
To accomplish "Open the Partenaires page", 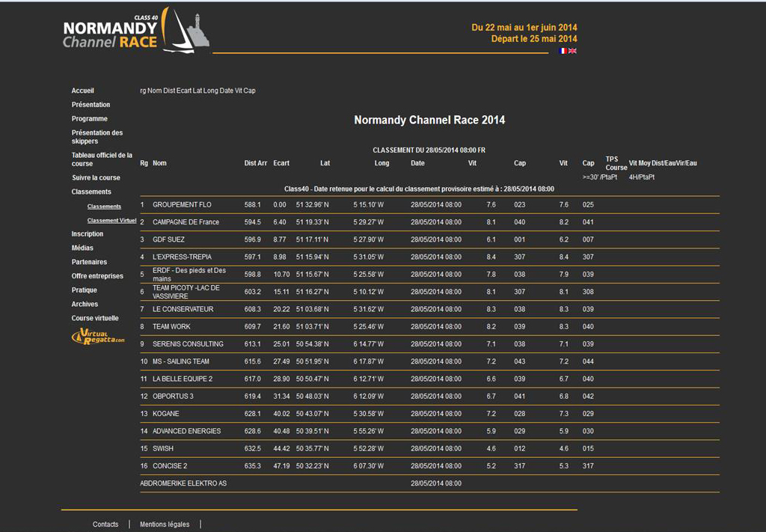I will click(89, 263).
